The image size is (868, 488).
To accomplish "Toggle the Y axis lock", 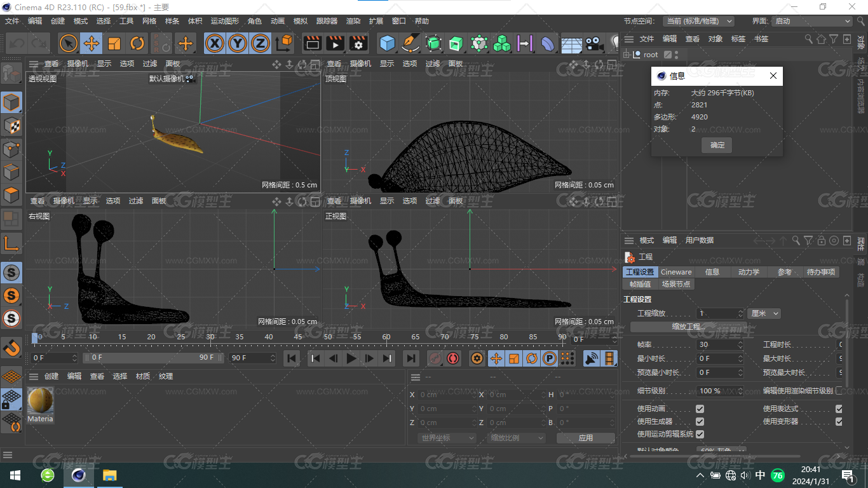I will 238,43.
